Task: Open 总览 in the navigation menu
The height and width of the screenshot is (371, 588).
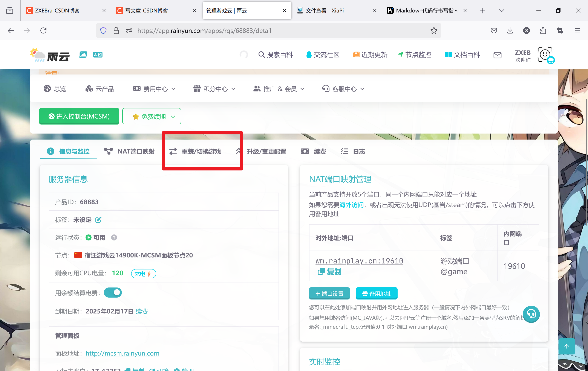Action: 55,89
